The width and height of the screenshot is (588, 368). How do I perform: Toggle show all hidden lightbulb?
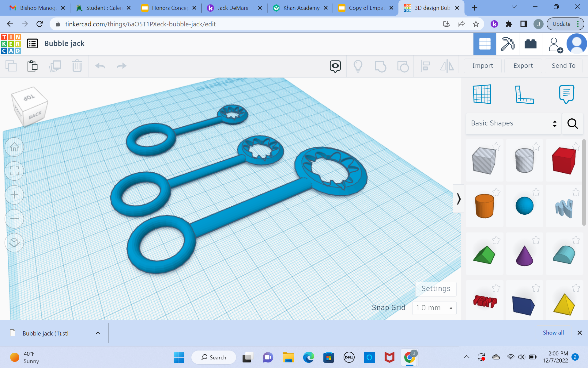point(358,66)
